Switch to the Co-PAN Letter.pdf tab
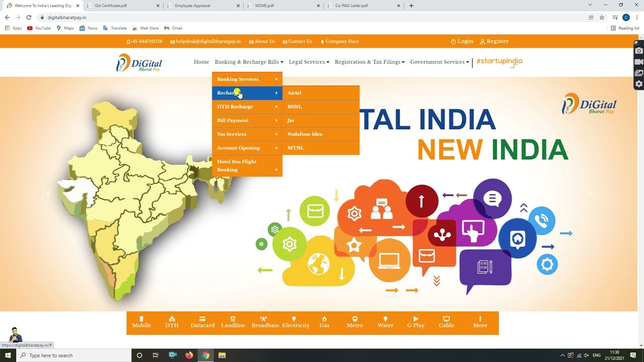 tap(363, 6)
